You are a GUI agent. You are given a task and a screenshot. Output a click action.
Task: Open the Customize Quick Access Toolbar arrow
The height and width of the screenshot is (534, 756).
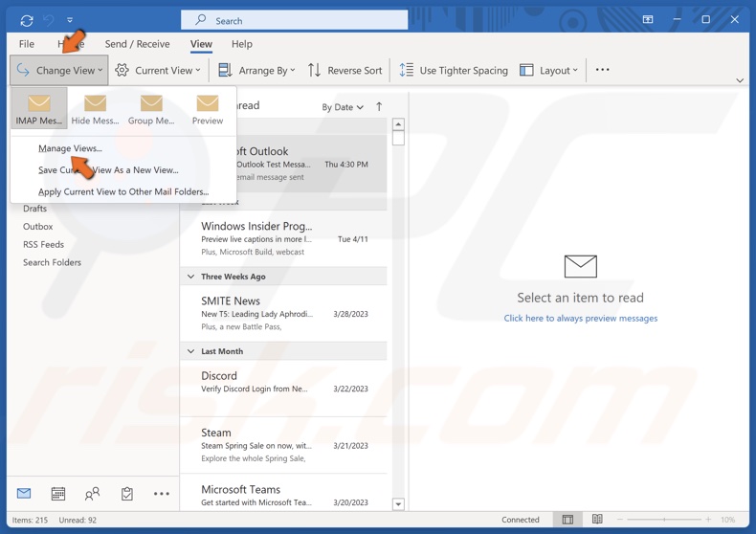tap(70, 20)
